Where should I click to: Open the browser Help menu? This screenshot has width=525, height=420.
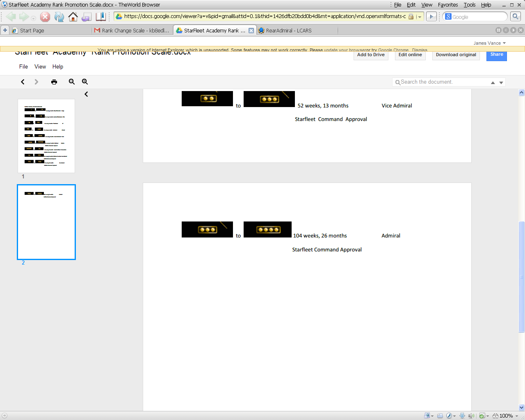click(486, 5)
